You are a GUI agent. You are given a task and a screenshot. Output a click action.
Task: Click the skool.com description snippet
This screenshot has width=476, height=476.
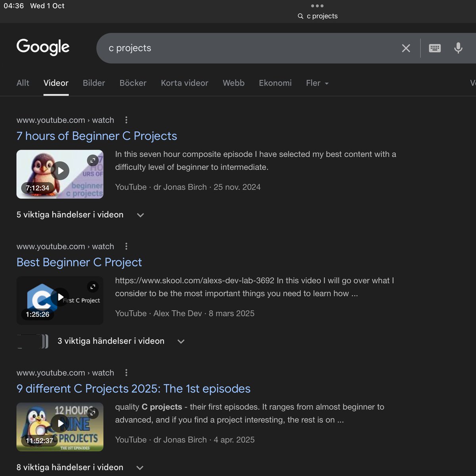[254, 287]
